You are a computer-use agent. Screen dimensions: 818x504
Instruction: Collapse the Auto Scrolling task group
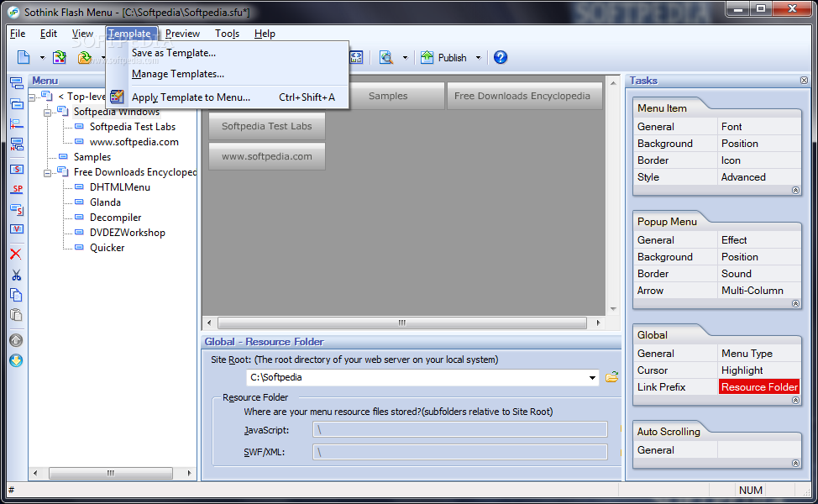tap(795, 464)
